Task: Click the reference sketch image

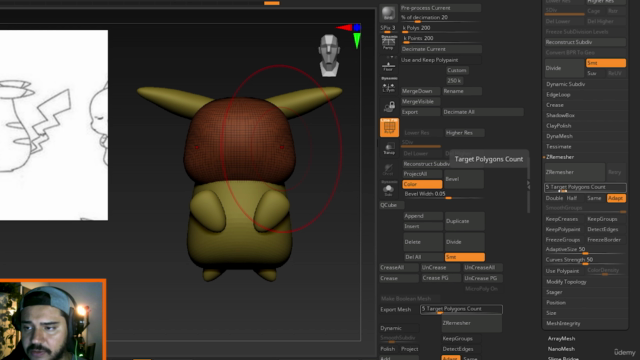Action: 53,125
